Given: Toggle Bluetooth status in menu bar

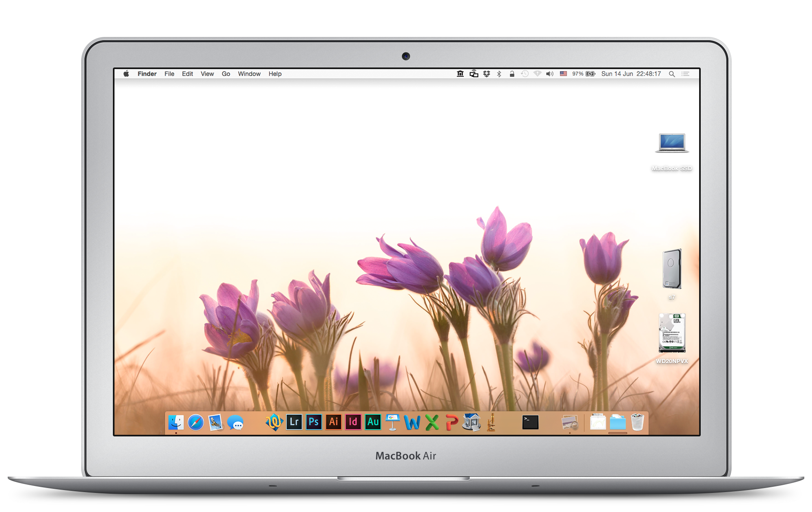Looking at the screenshot, I should pos(498,74).
